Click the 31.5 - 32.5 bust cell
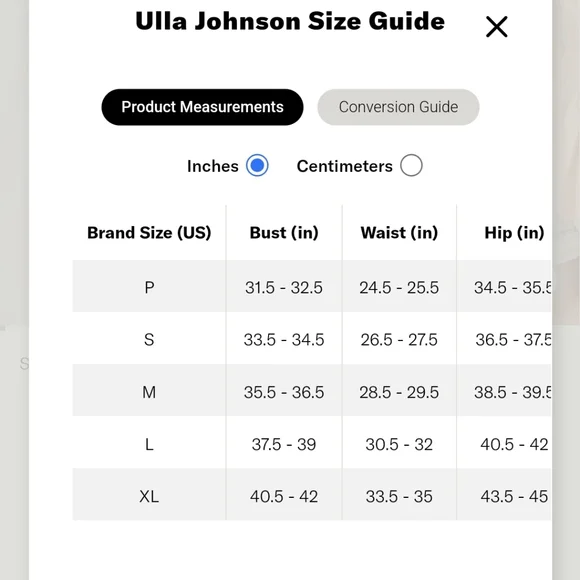The height and width of the screenshot is (580, 580). coord(284,287)
